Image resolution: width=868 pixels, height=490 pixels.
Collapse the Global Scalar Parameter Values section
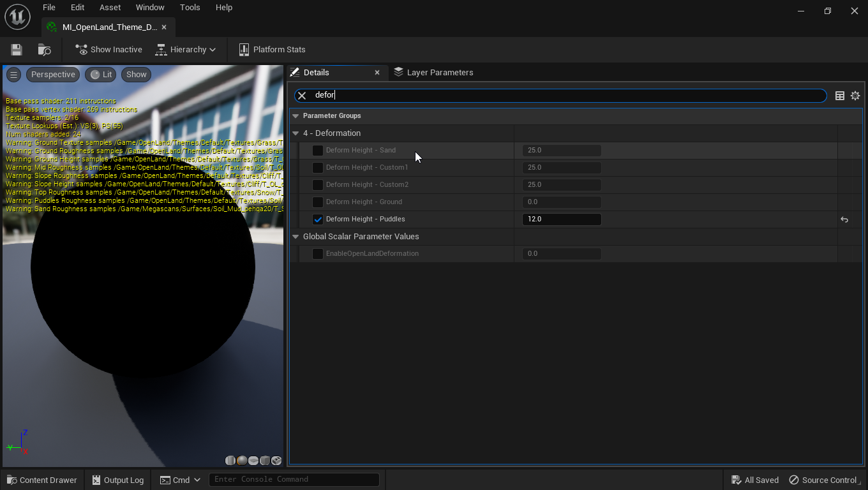296,236
